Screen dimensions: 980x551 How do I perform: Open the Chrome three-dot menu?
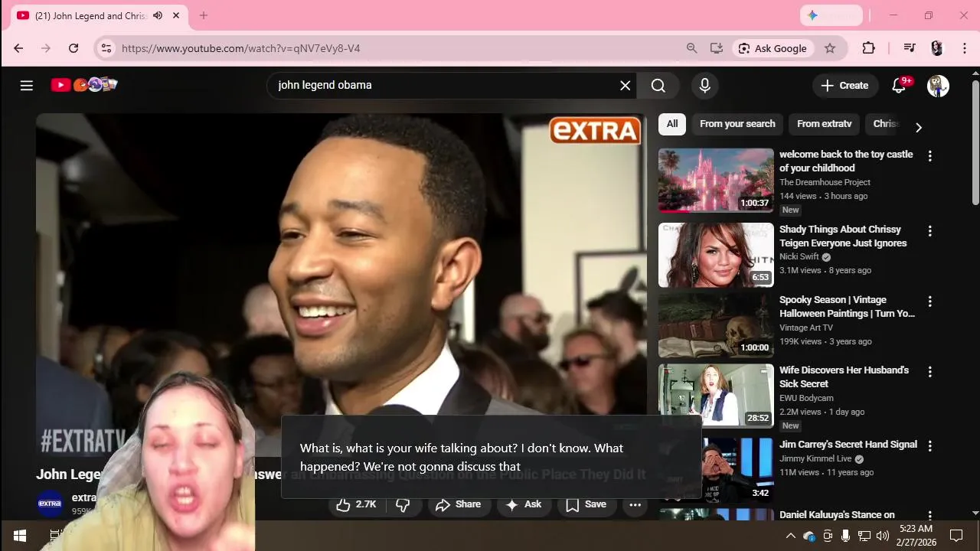click(x=964, y=48)
